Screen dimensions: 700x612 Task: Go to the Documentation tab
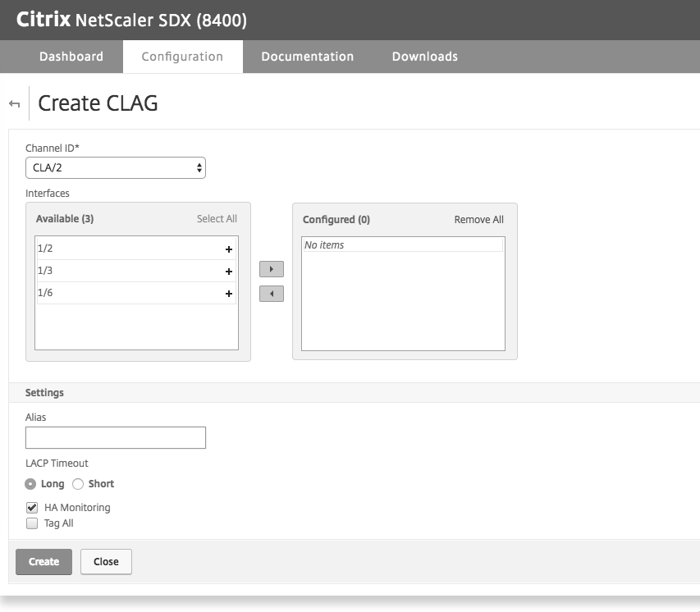[x=308, y=57]
